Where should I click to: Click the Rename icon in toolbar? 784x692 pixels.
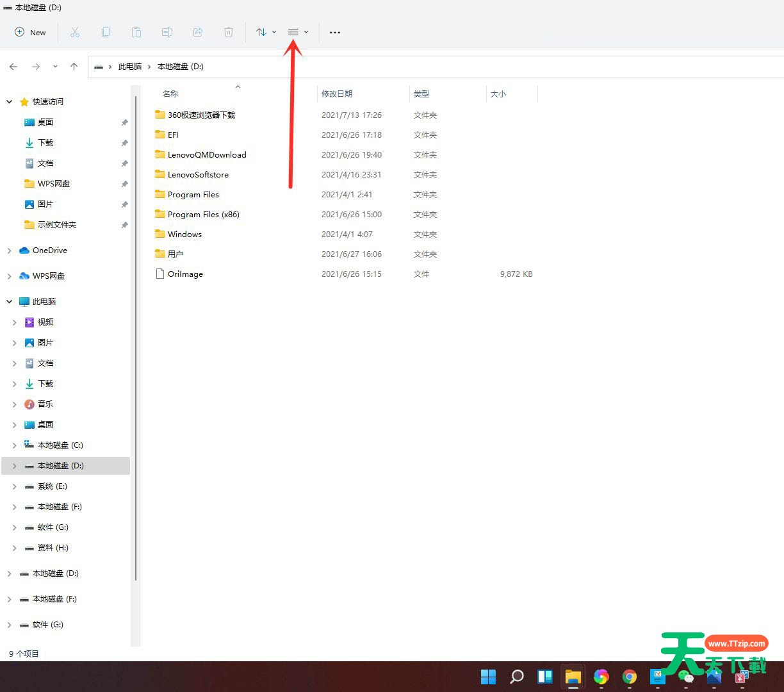(x=167, y=32)
